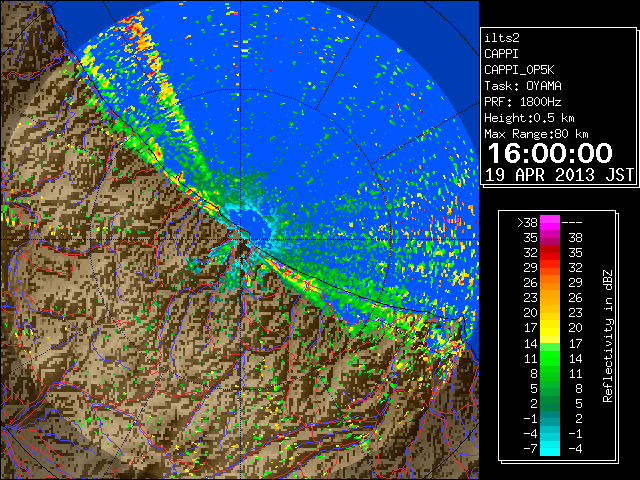Click the red 32–35 dBZ legend swatch
The width and height of the screenshot is (640, 480).
click(x=550, y=253)
